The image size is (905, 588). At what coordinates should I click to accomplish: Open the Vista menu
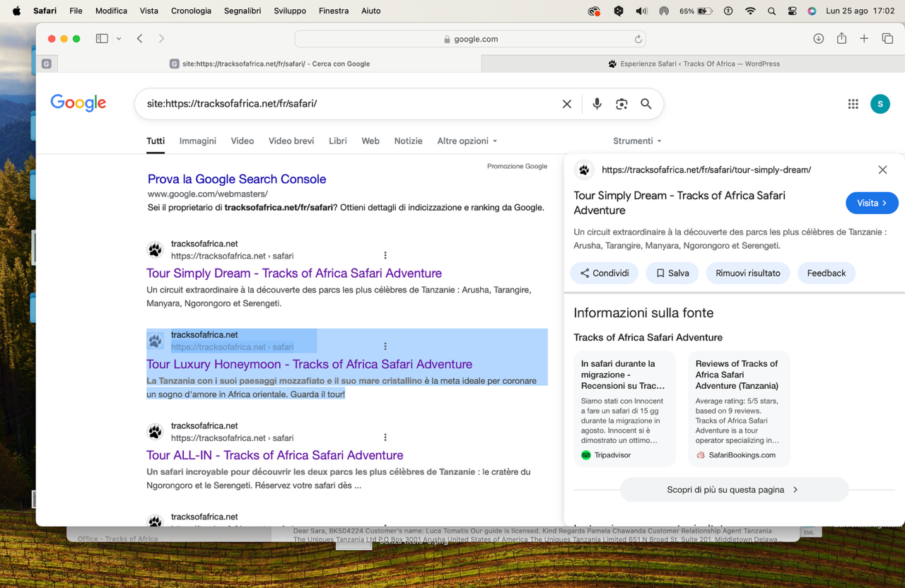coord(149,11)
